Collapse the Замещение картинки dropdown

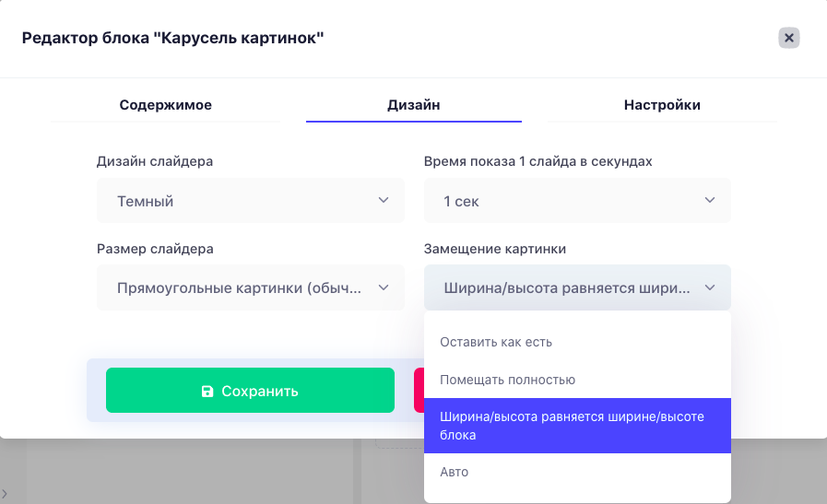[x=577, y=287]
